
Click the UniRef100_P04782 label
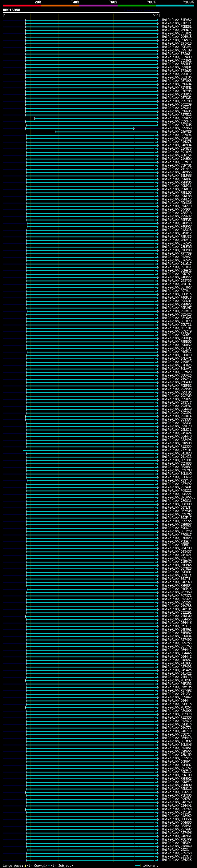click(x=177, y=799)
